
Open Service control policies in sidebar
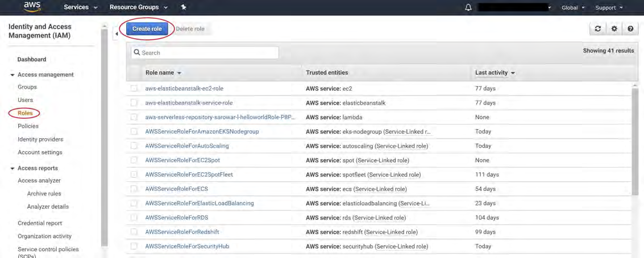(x=48, y=252)
